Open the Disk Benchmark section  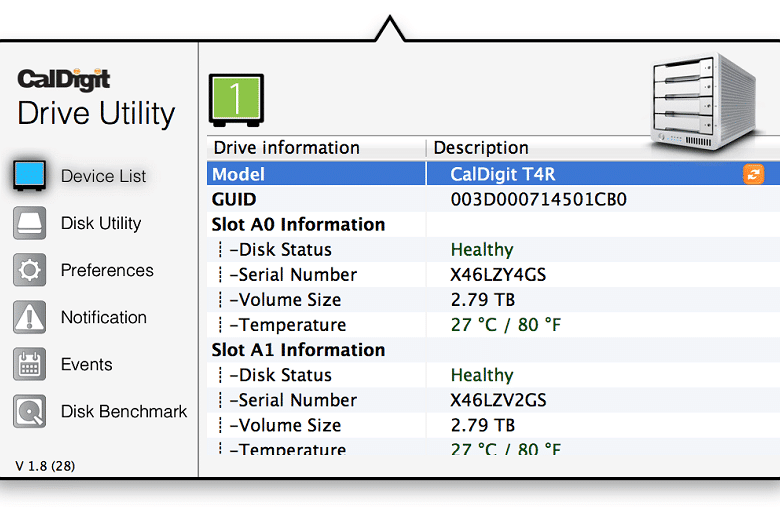(124, 411)
